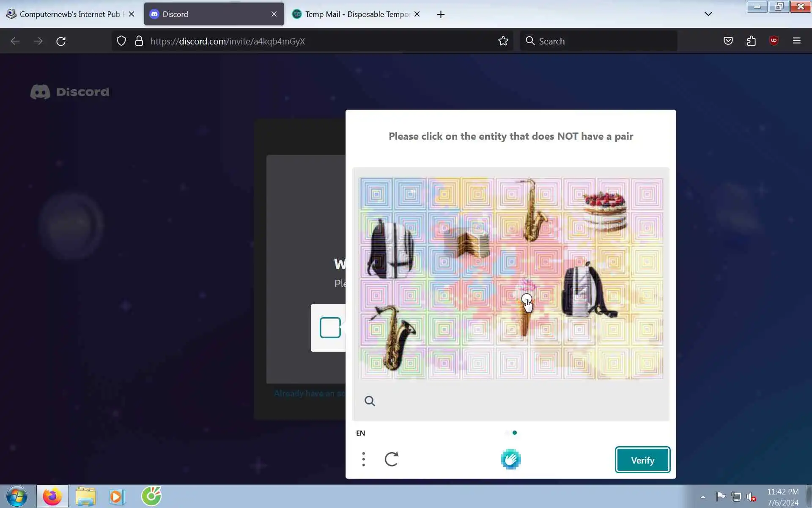The width and height of the screenshot is (812, 508).
Task: Tick the captcha checkbox behind the dialog
Action: [330, 328]
